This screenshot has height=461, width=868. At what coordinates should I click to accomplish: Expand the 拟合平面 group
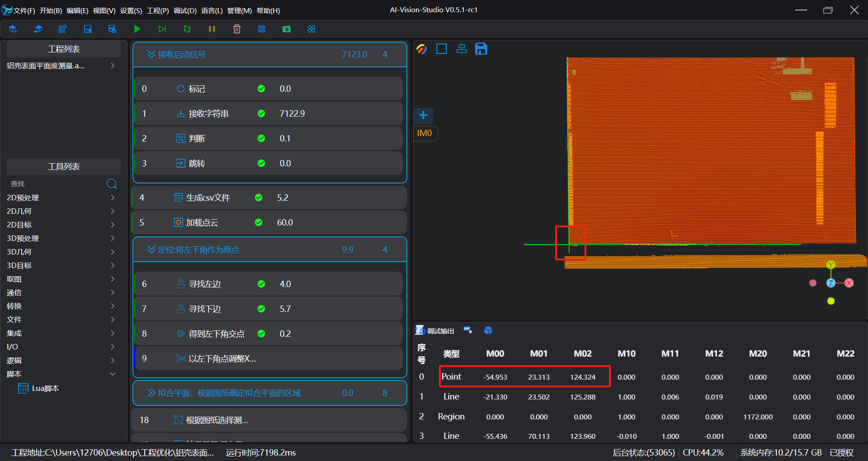(151, 393)
